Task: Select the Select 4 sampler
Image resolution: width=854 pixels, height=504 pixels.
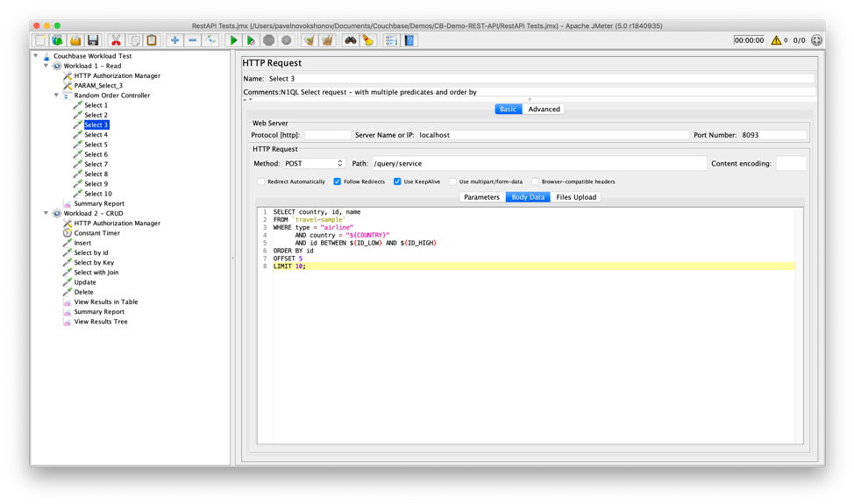Action: [x=96, y=134]
